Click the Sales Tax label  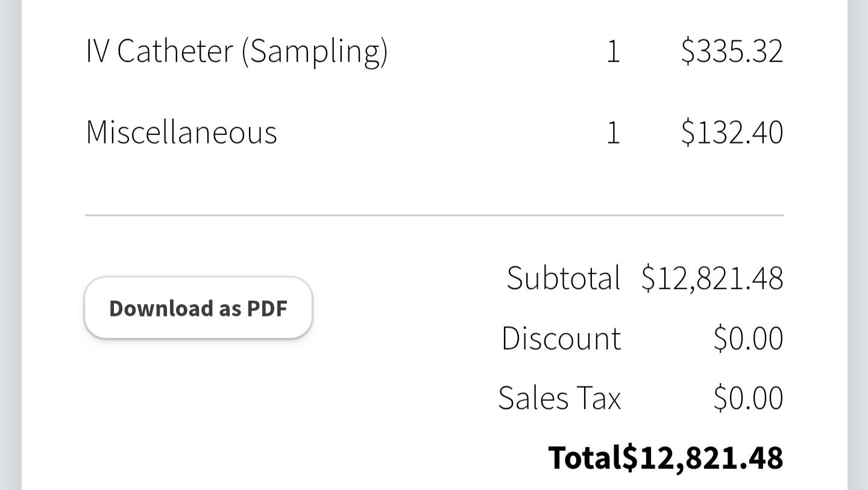click(559, 398)
